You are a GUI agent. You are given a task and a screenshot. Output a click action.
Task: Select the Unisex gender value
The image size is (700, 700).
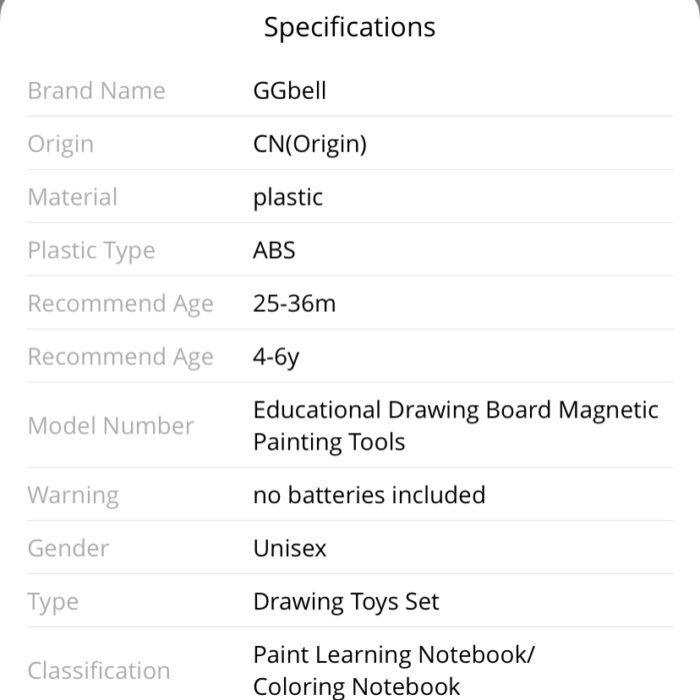coord(290,548)
